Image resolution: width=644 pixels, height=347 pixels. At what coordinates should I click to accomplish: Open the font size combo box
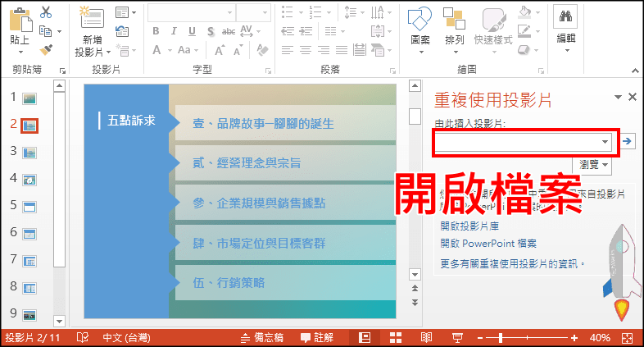tap(253, 13)
